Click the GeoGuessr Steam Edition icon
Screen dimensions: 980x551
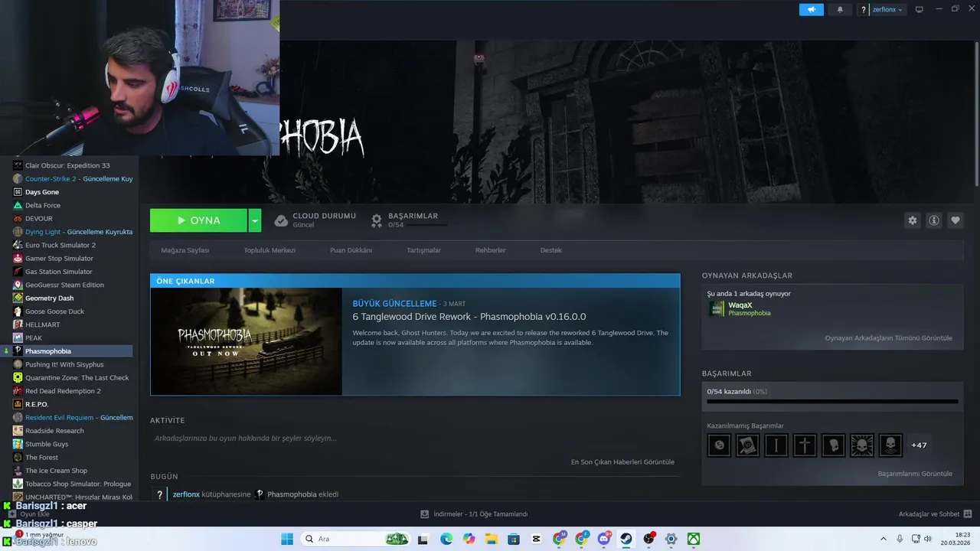click(18, 285)
